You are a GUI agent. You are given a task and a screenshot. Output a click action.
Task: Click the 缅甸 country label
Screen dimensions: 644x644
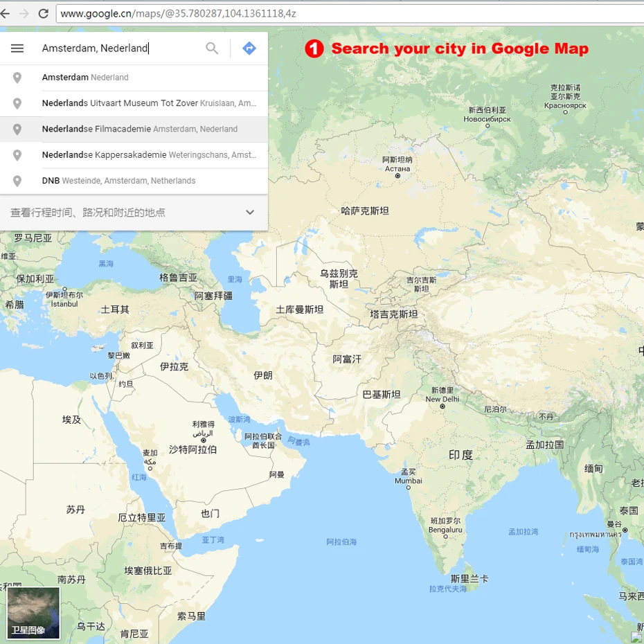point(593,469)
